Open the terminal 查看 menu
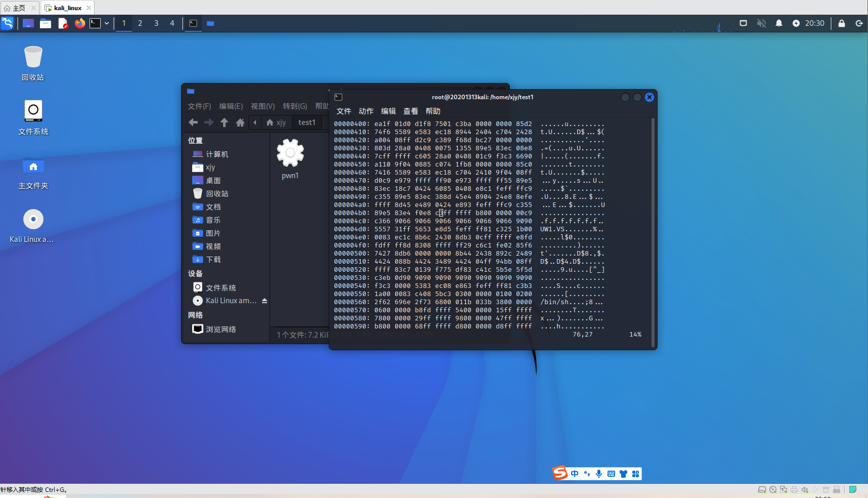 [411, 111]
